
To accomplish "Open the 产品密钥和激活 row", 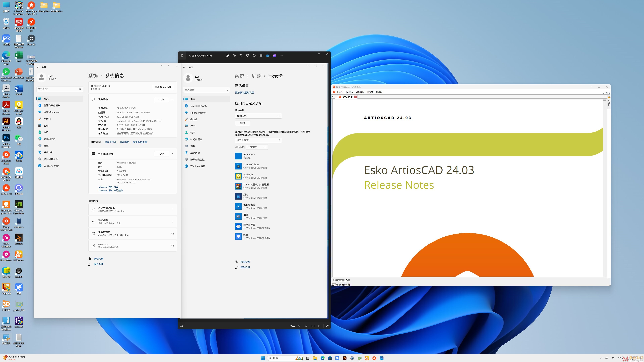I will tap(133, 210).
